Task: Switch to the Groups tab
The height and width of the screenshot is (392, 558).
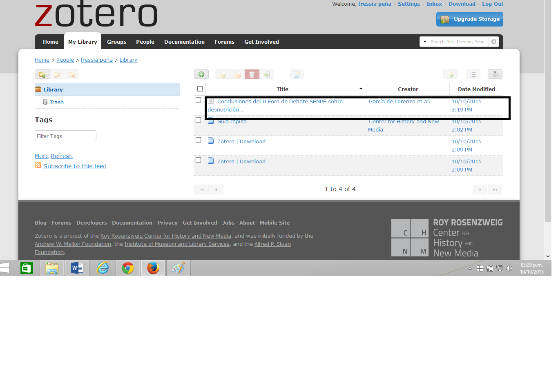Action: point(116,42)
